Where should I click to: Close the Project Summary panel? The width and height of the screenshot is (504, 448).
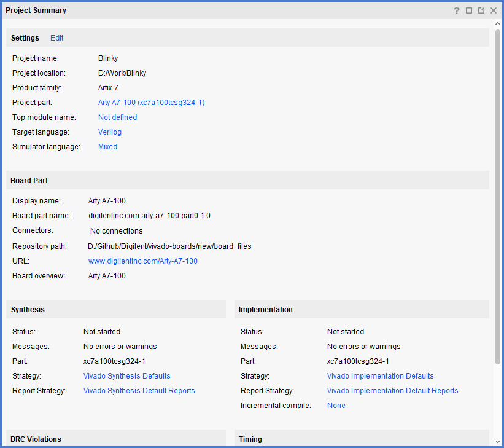[x=494, y=10]
